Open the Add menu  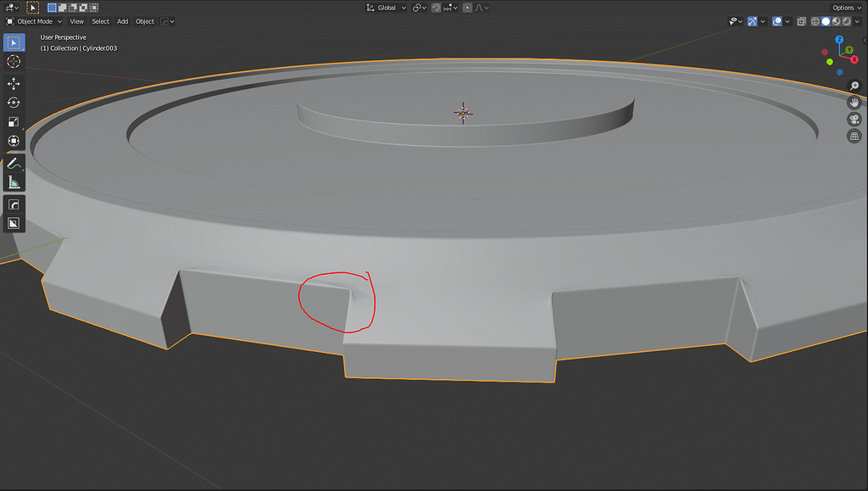point(122,21)
